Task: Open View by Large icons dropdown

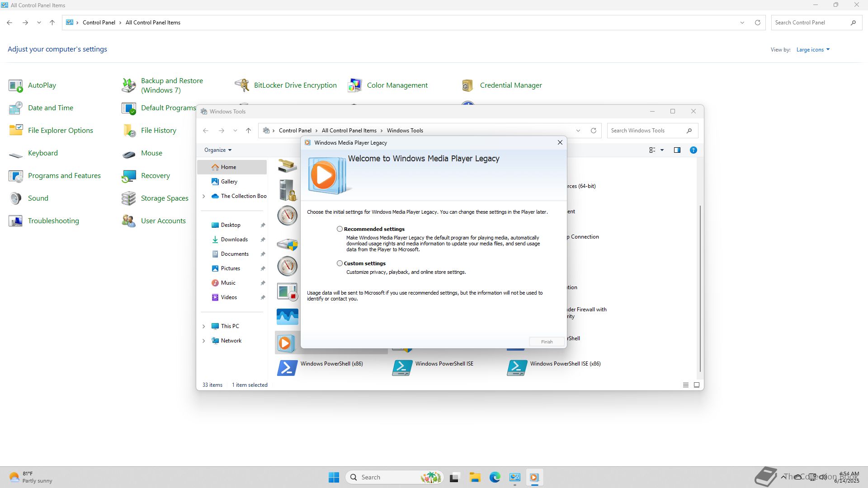Action: [812, 50]
